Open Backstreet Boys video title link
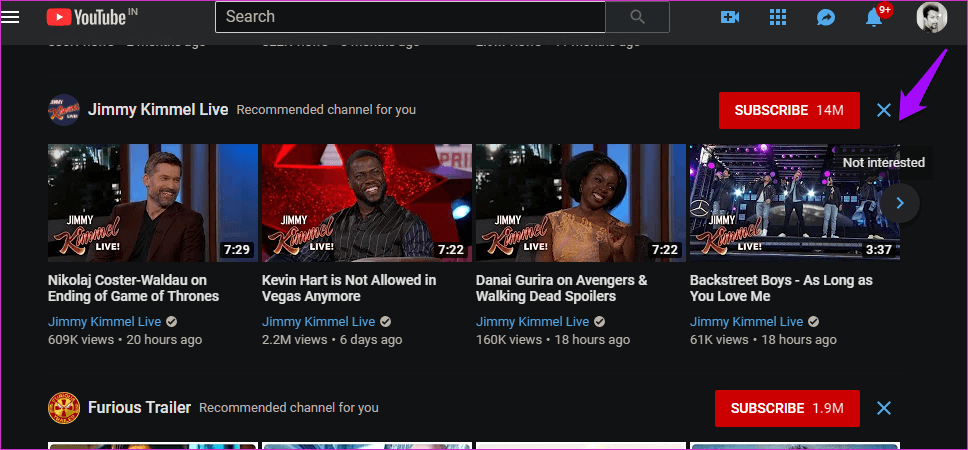Viewport: 968px width, 450px height. pos(780,288)
